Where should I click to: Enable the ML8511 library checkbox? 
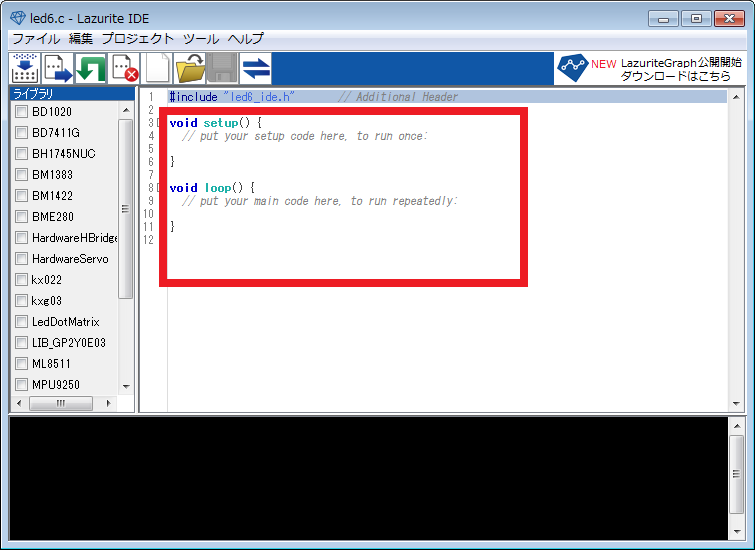21,364
